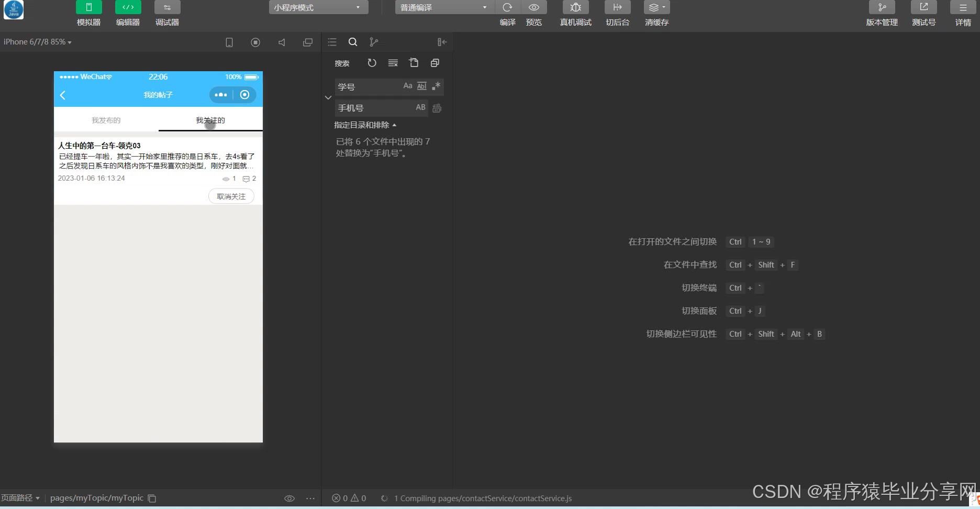Open the 清缓存 clear cache menu
The image size is (980, 509).
point(656,7)
